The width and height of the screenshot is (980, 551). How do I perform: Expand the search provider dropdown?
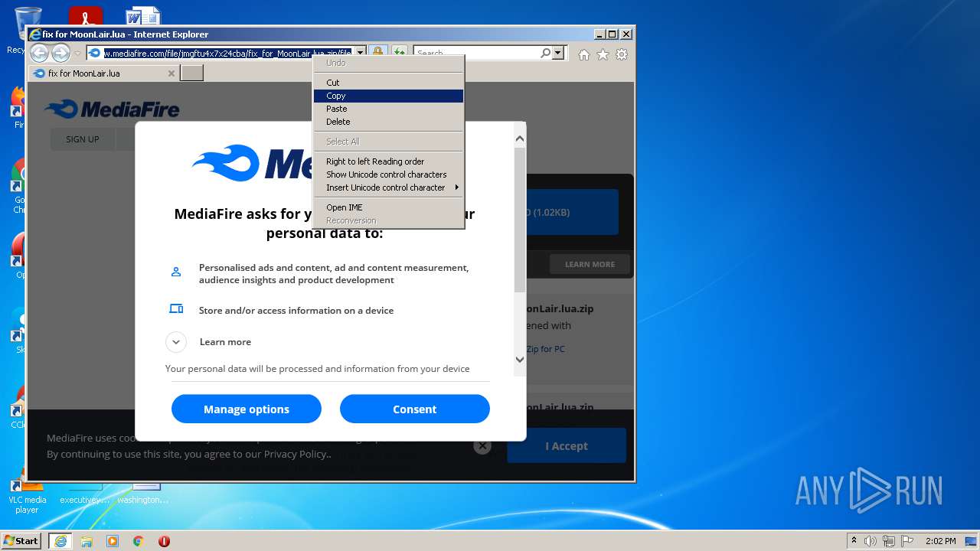click(558, 53)
